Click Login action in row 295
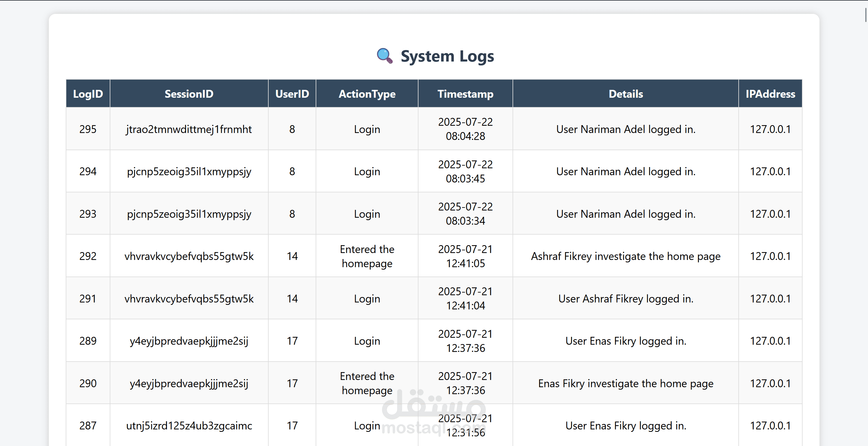Screen dimensions: 868x446 click(367, 129)
